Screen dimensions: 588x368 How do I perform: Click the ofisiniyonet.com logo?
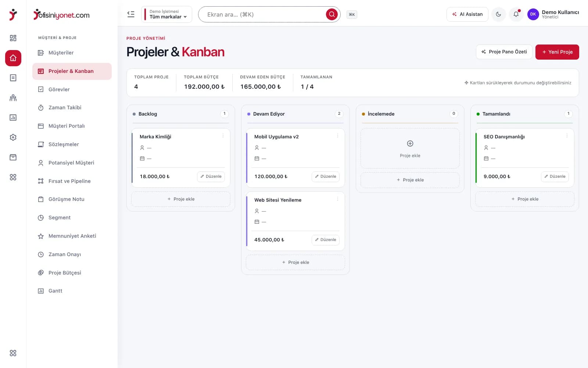pyautogui.click(x=61, y=15)
